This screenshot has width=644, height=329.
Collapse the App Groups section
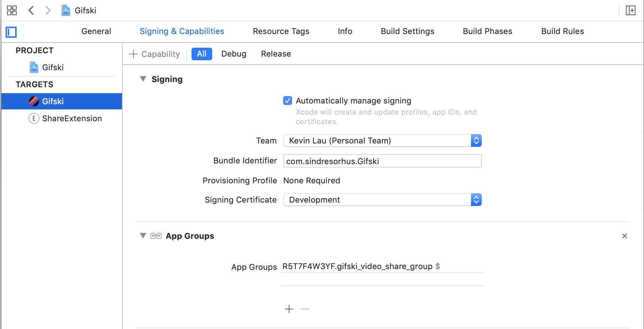tap(143, 235)
